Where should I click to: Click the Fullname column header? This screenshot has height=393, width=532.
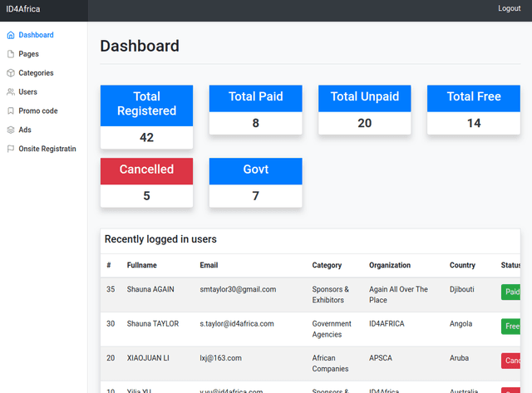click(141, 265)
